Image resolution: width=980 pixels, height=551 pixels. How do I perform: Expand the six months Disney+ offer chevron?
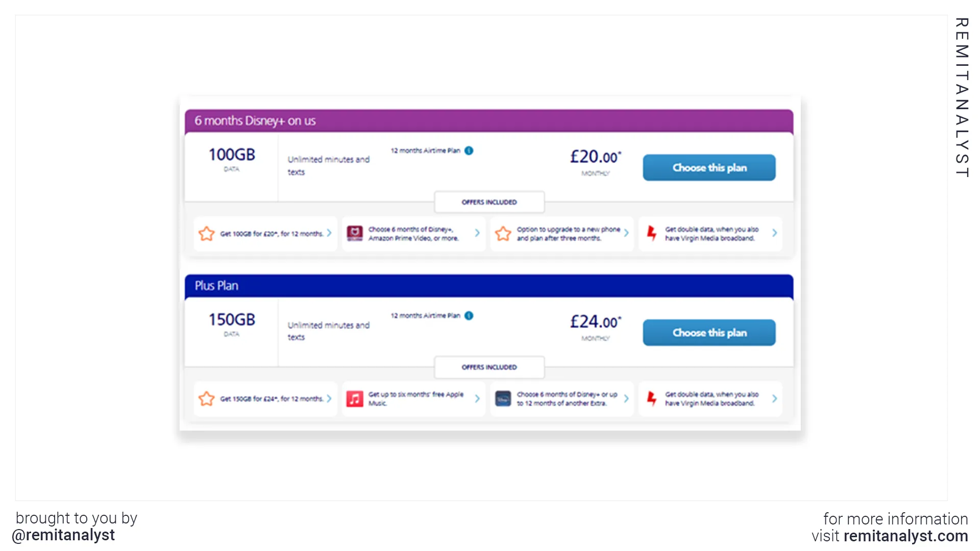tap(477, 233)
